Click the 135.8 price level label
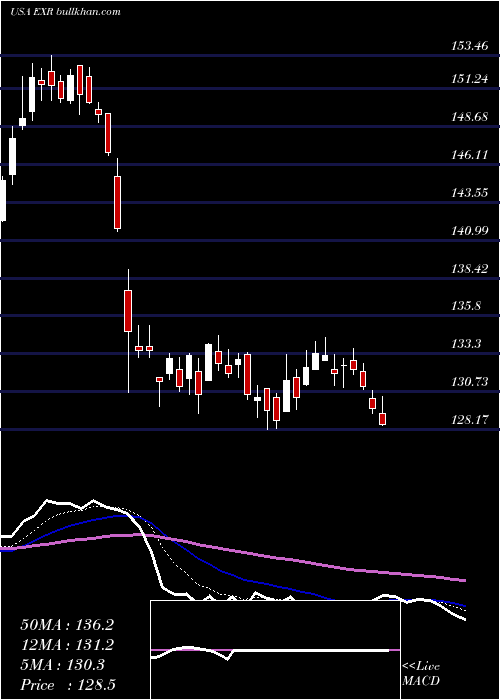This screenshot has width=500, height=700. [x=466, y=306]
